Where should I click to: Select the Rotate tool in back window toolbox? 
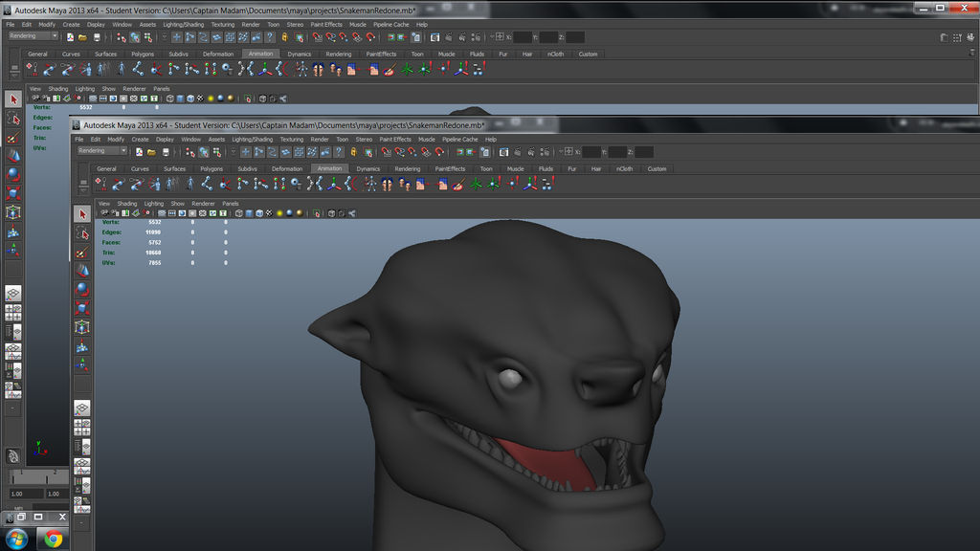point(13,174)
